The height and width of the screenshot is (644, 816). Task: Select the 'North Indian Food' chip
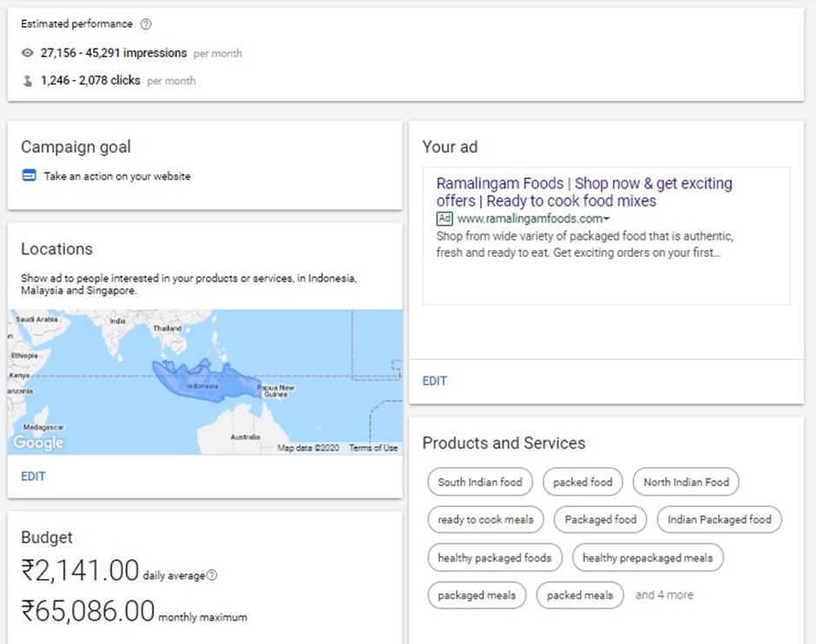(x=686, y=482)
